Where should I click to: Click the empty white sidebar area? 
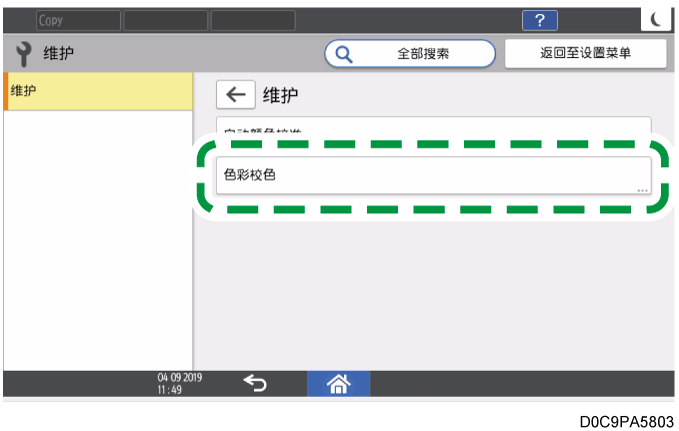point(98,240)
